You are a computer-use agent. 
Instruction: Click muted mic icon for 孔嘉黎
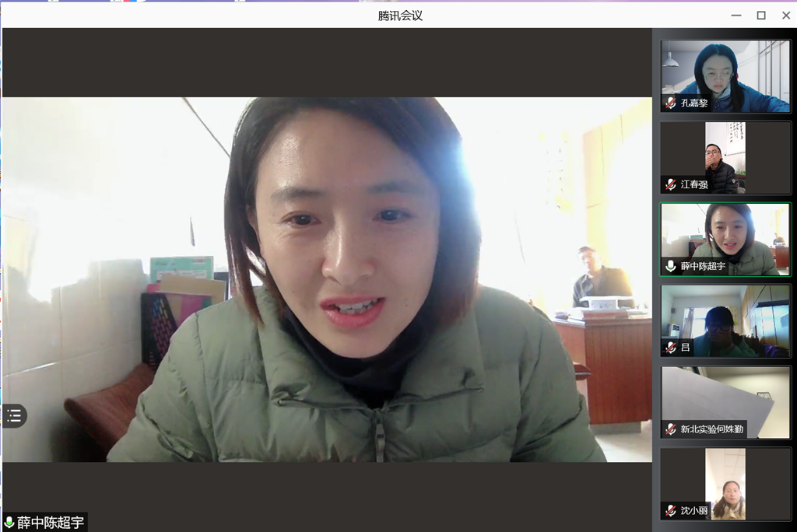point(671,103)
